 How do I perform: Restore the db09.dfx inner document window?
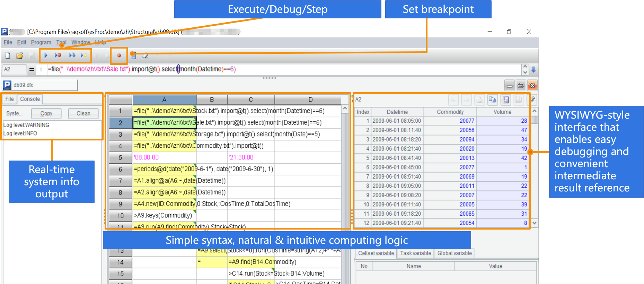click(521, 85)
